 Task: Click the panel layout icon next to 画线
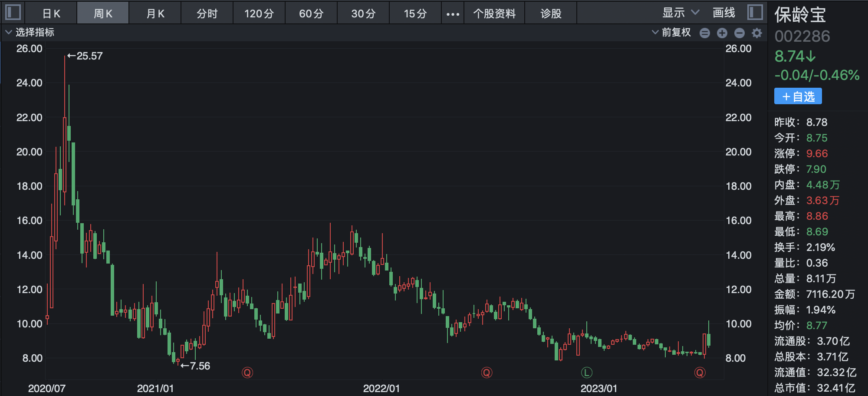(754, 13)
